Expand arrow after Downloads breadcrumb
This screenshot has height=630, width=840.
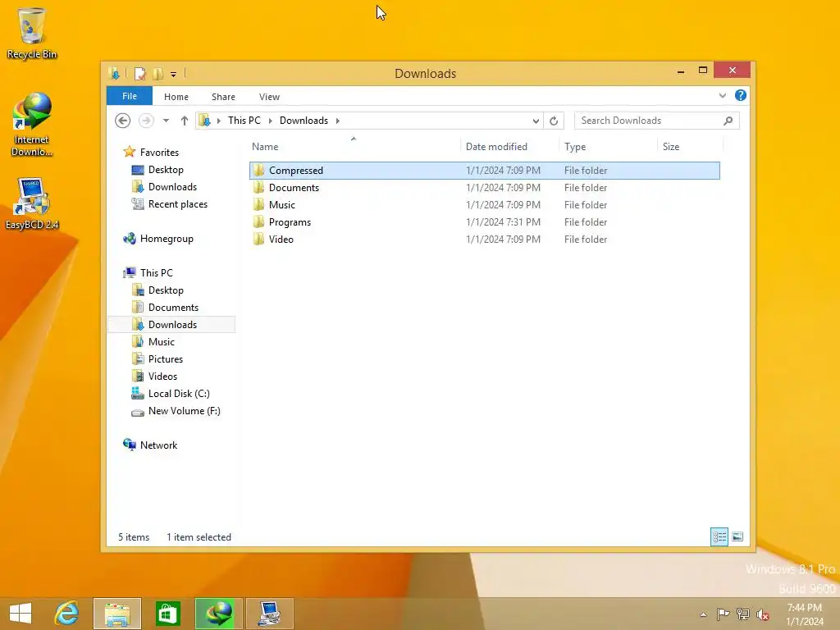tap(337, 121)
